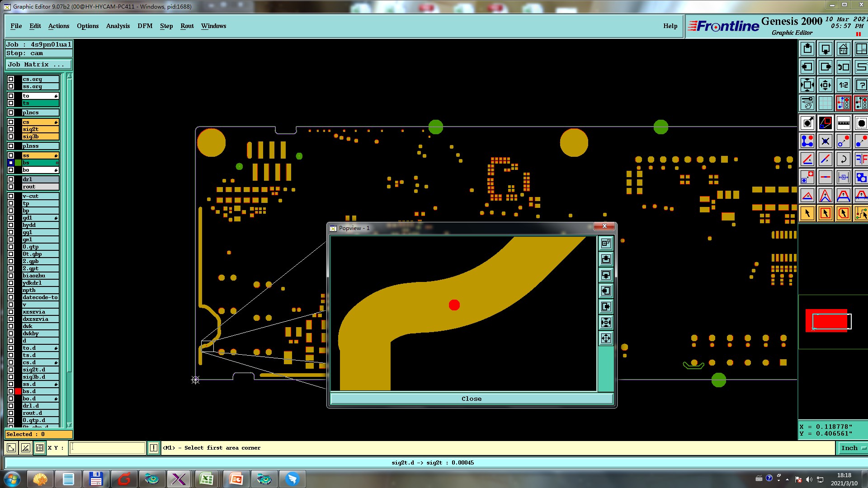
Task: Click Close button in Popview
Action: click(x=471, y=399)
